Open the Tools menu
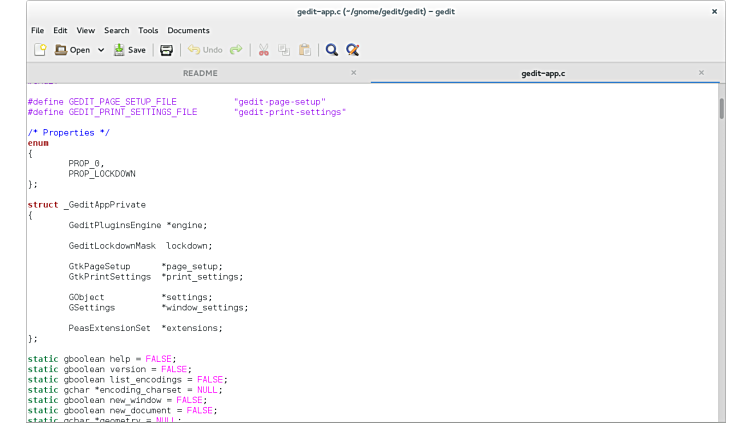The height and width of the screenshot is (423, 752). (x=148, y=30)
